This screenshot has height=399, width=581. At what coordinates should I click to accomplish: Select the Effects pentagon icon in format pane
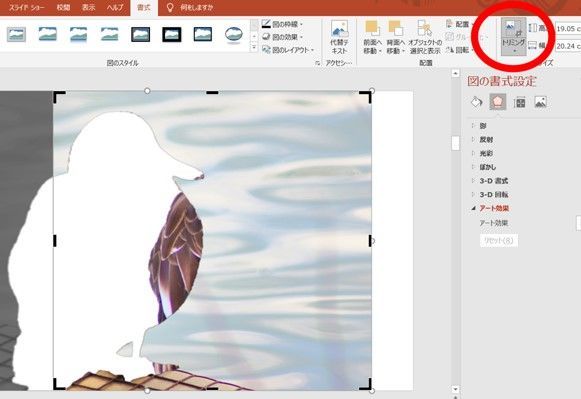click(498, 102)
